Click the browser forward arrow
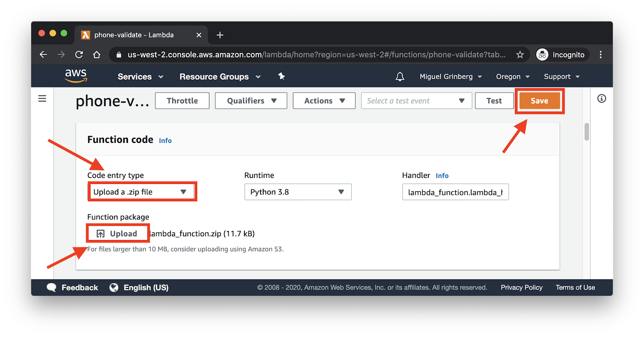Image resolution: width=644 pixels, height=337 pixels. (x=61, y=54)
